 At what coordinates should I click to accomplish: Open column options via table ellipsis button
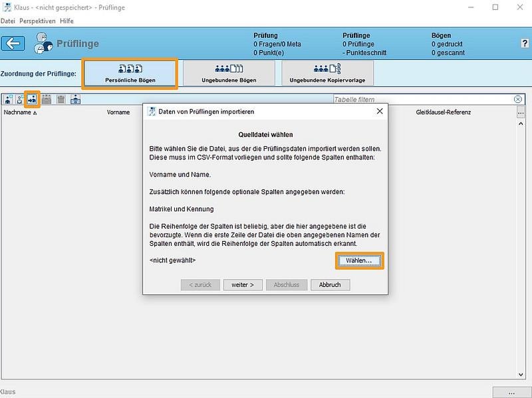pyautogui.click(x=521, y=112)
